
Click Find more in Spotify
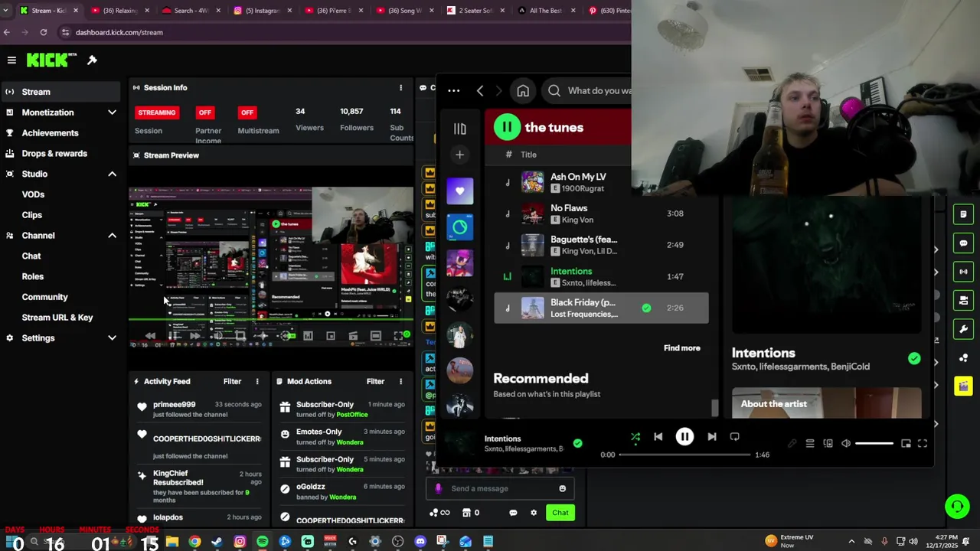click(681, 347)
